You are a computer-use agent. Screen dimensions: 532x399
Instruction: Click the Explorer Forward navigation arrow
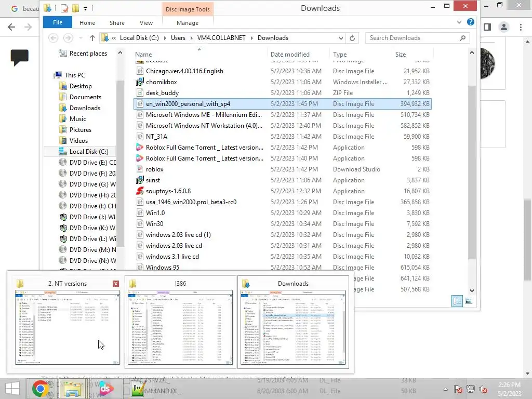pyautogui.click(x=68, y=38)
